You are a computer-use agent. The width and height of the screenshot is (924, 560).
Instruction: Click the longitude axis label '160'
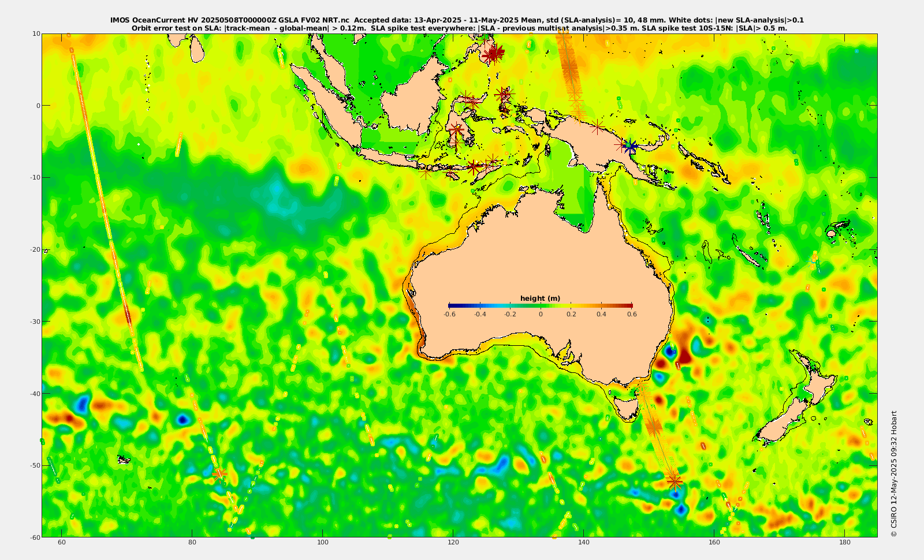click(x=714, y=543)
